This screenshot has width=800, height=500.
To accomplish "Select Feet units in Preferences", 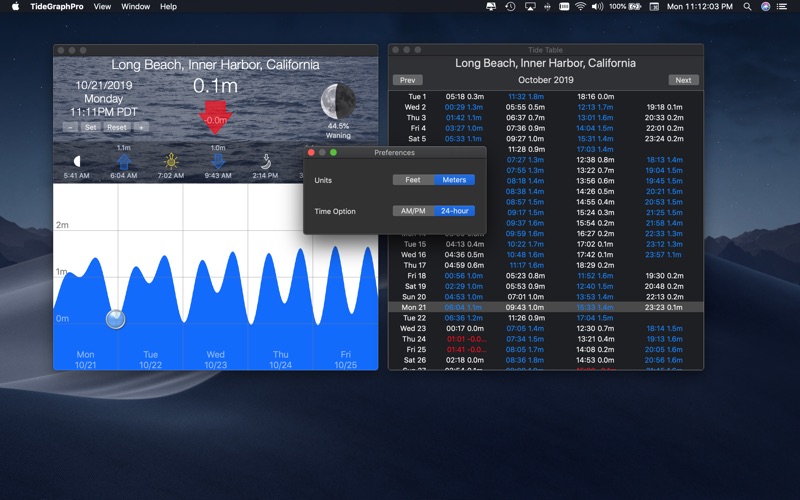I will click(413, 180).
